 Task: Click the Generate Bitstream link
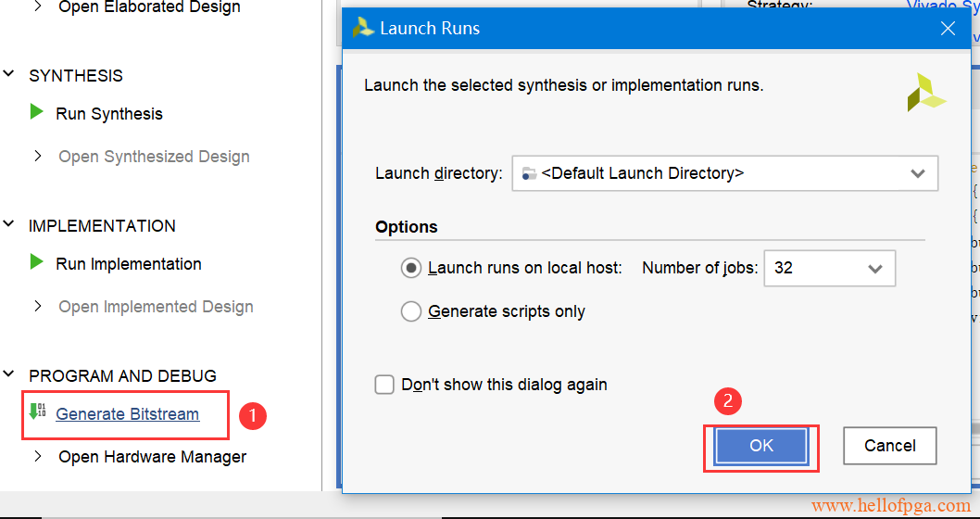(127, 414)
